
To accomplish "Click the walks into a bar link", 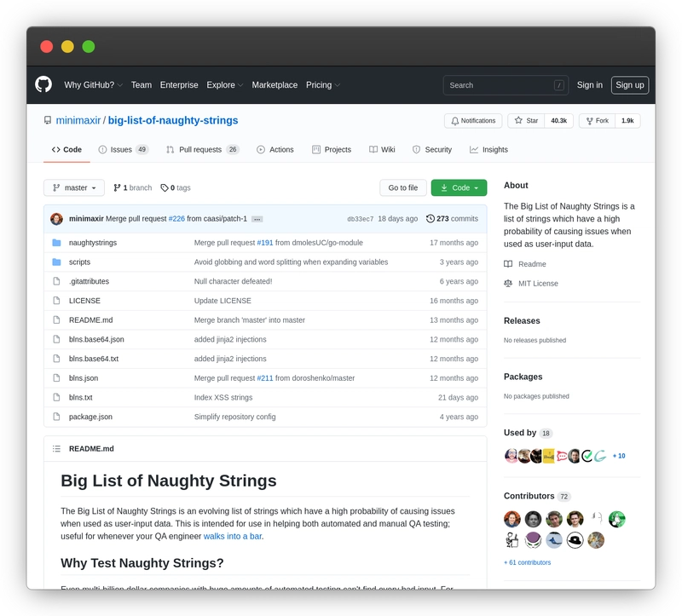I will 233,536.
